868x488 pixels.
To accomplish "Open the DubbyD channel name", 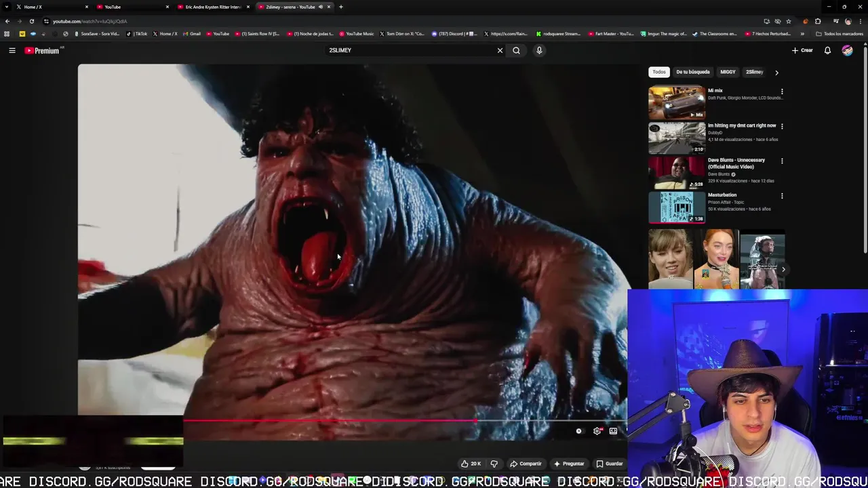I will [x=715, y=133].
